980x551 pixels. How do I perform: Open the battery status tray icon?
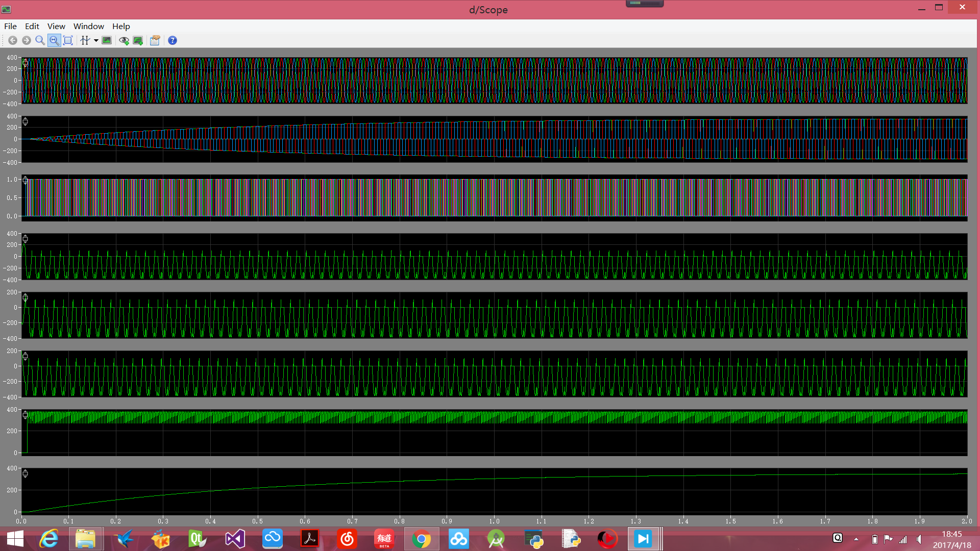click(x=874, y=539)
